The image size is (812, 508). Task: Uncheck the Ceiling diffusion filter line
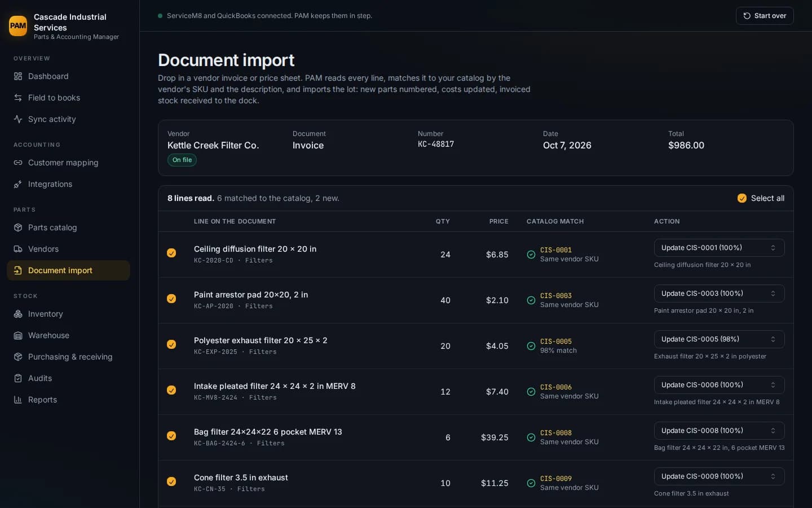tap(171, 253)
